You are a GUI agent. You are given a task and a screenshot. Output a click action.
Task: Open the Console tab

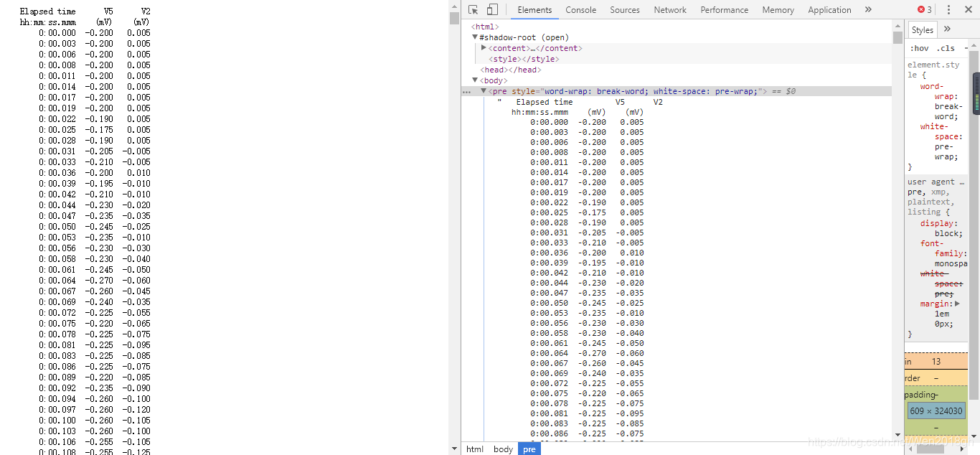coord(580,10)
